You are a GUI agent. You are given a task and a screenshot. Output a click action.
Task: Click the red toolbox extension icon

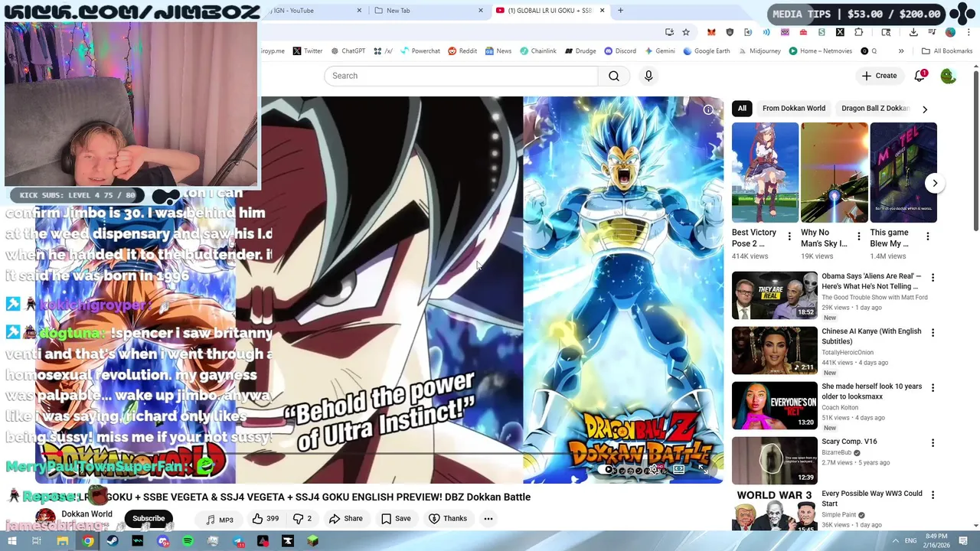(803, 32)
